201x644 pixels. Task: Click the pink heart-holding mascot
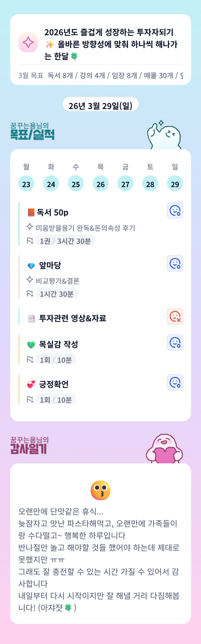coord(165,449)
